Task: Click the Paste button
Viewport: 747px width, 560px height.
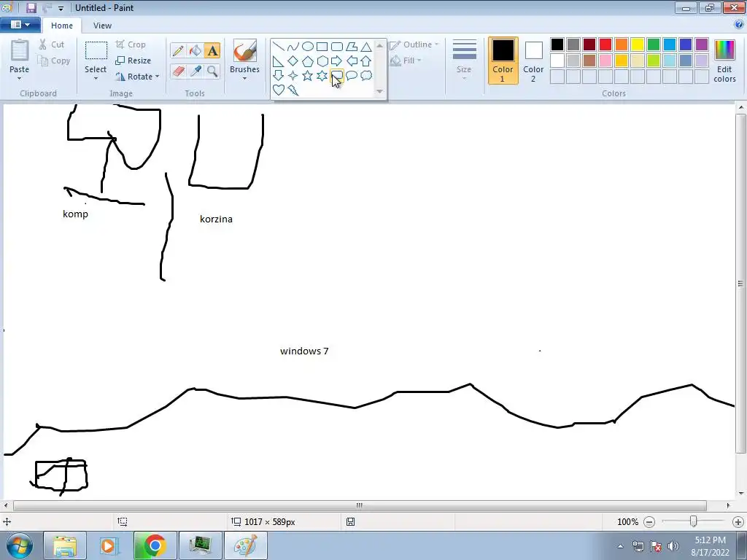Action: [x=20, y=56]
